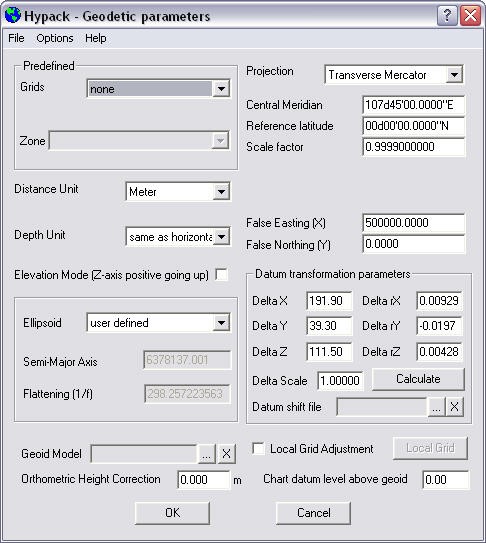Browse for a Datum shift file
The width and height of the screenshot is (486, 543).
[436, 407]
